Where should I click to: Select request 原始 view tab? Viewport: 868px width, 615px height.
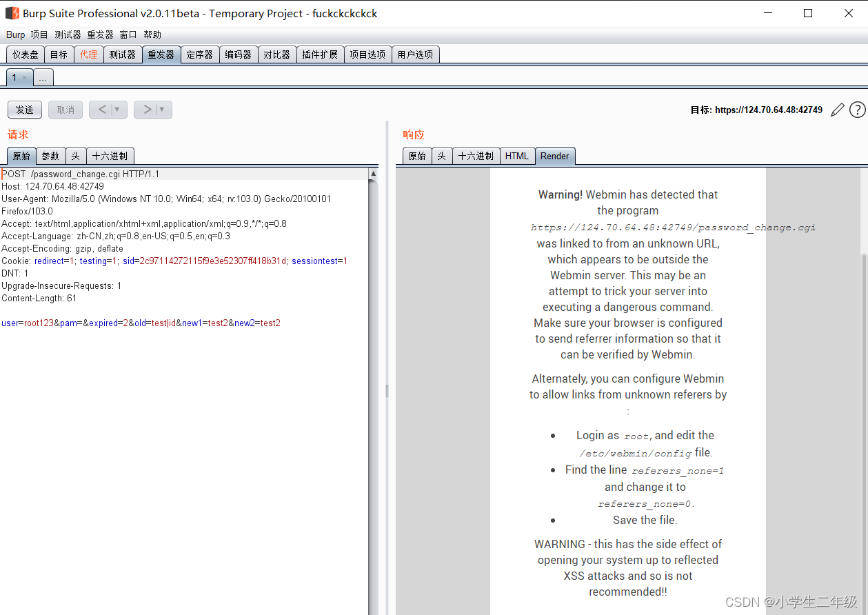point(21,156)
